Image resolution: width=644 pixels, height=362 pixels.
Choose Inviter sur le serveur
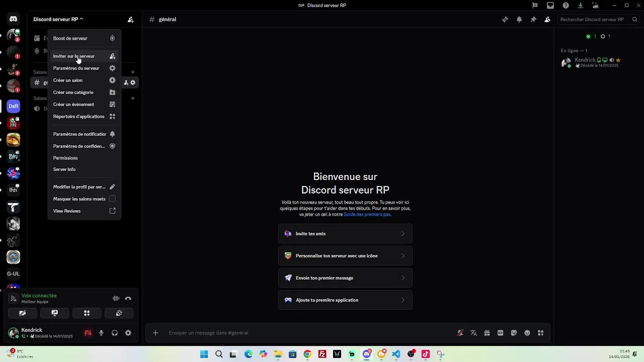pyautogui.click(x=85, y=56)
